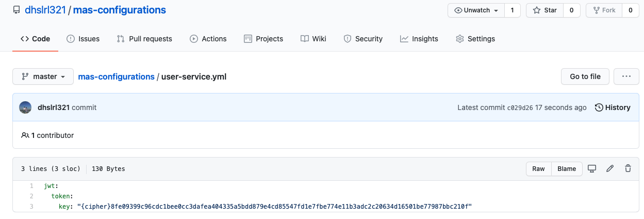Image resolution: width=644 pixels, height=219 pixels.
Task: Open the Security tab
Action: 363,39
